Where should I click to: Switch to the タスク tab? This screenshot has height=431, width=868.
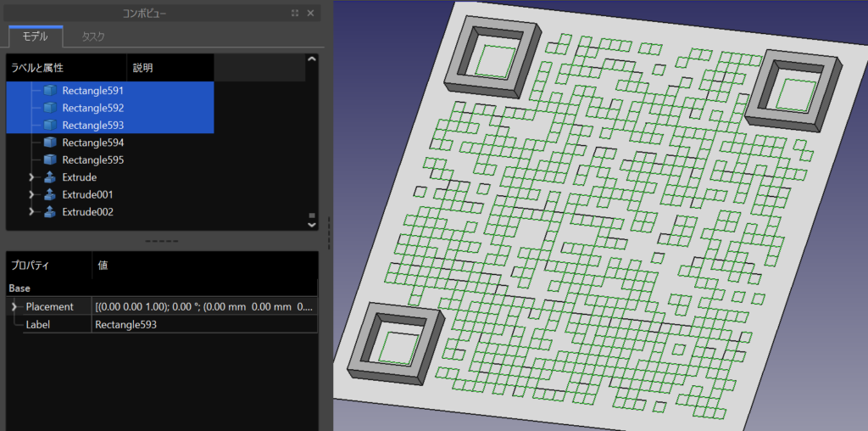92,36
